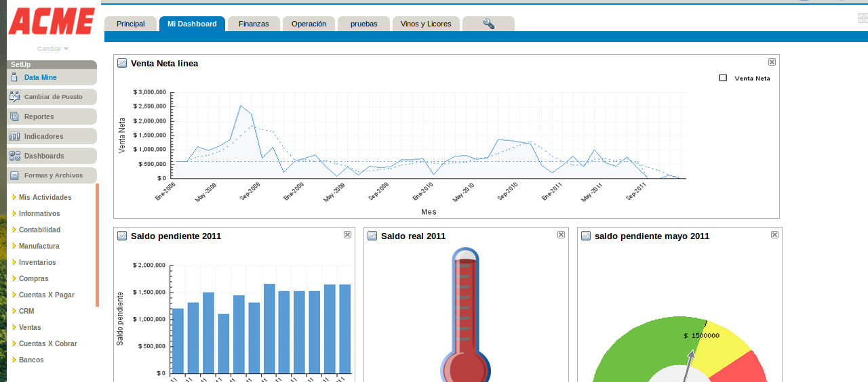The height and width of the screenshot is (382, 868).
Task: Click the grid layout icon at top right
Action: tap(863, 18)
